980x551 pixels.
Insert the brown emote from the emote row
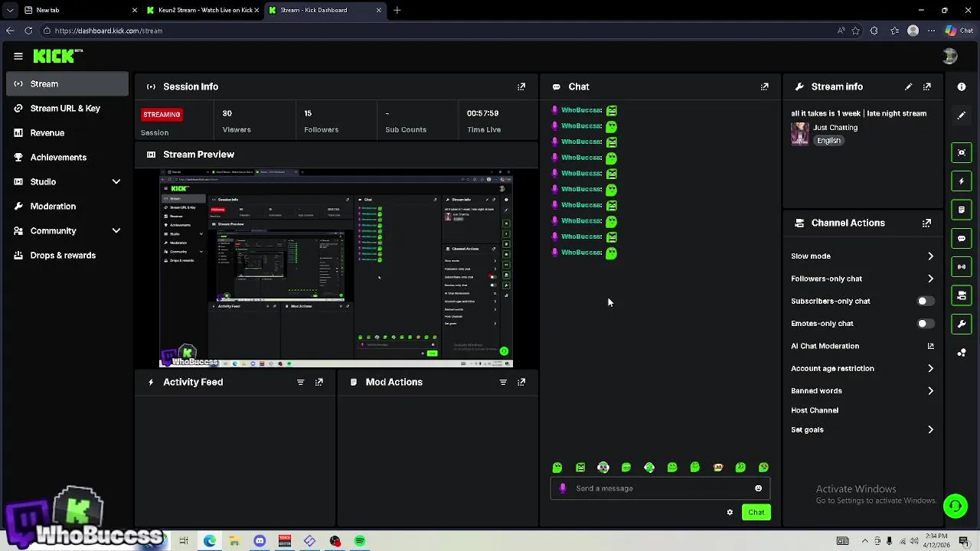718,468
